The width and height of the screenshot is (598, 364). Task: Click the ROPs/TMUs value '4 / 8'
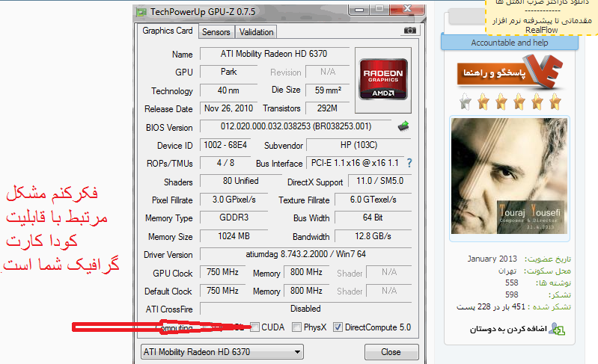point(225,163)
